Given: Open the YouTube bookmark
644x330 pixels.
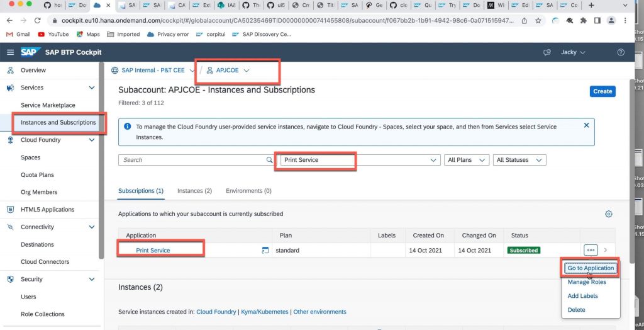Looking at the screenshot, I should click(53, 35).
